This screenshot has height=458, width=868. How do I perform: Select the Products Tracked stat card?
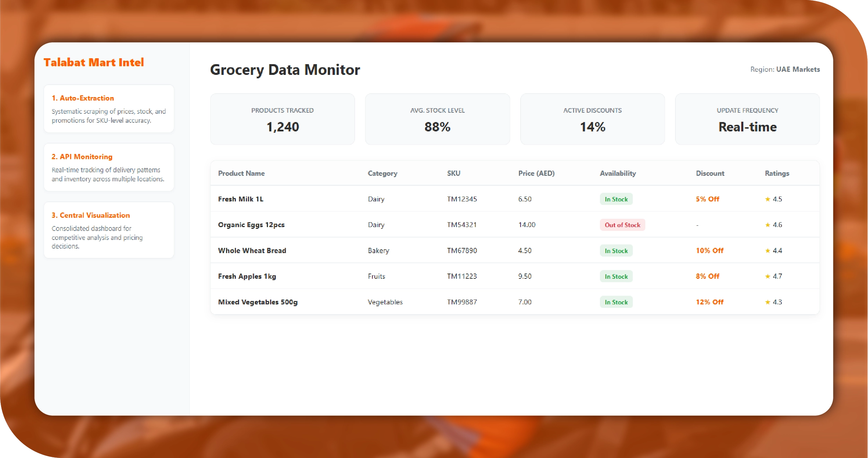pyautogui.click(x=282, y=119)
